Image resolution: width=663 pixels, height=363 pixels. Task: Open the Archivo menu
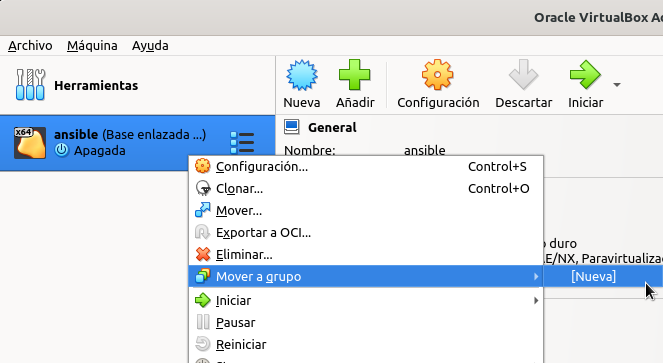[30, 46]
